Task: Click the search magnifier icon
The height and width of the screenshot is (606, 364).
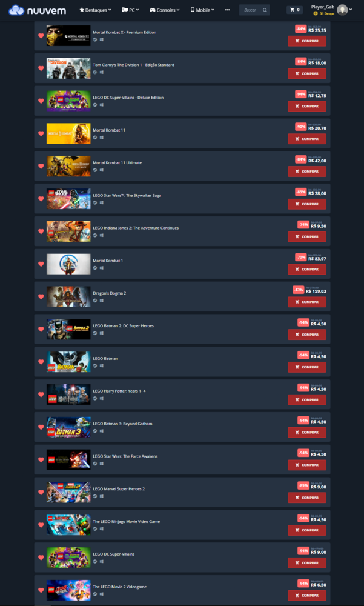Action: tap(265, 10)
